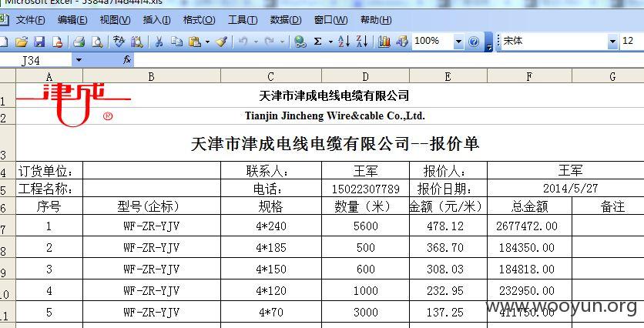The width and height of the screenshot is (644, 328).
Task: Toggle the Drawing toolbar icon
Action: (x=402, y=42)
